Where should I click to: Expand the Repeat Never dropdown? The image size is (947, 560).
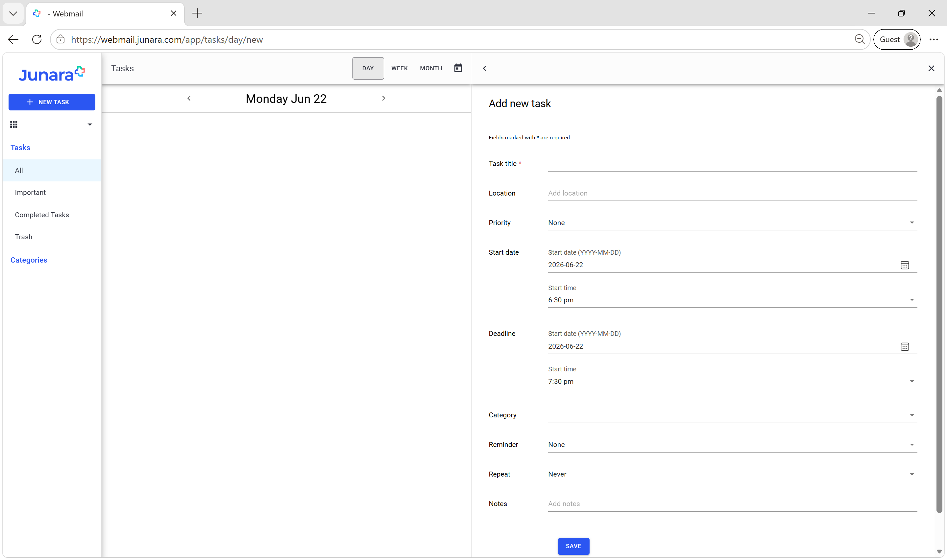(x=732, y=474)
